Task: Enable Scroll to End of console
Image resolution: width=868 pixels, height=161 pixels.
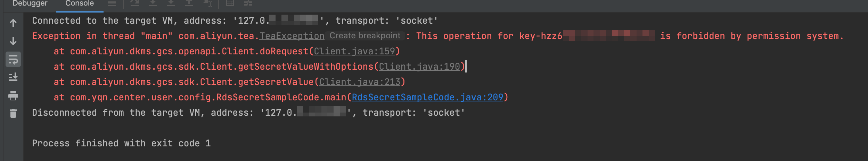Action: 13,77
